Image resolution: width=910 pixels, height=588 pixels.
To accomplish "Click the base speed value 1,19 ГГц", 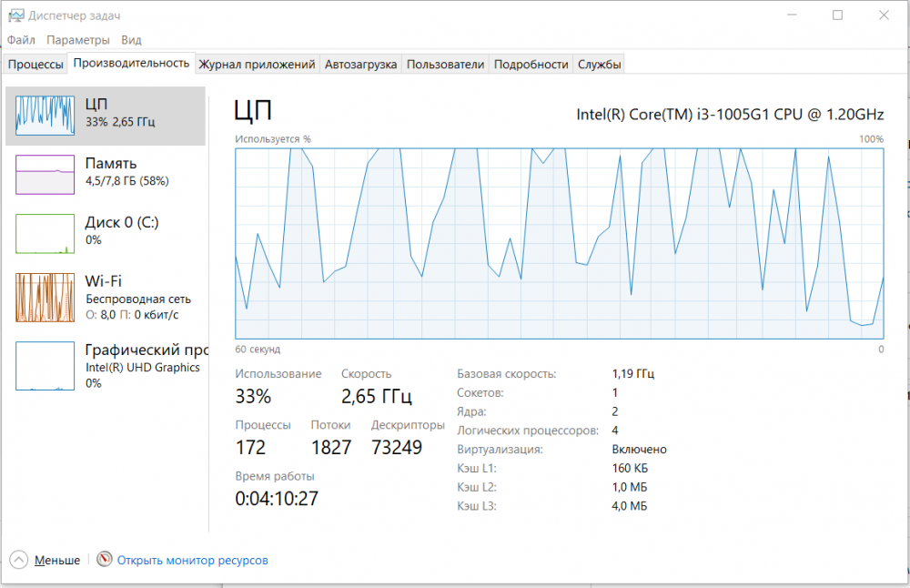I will tap(633, 374).
